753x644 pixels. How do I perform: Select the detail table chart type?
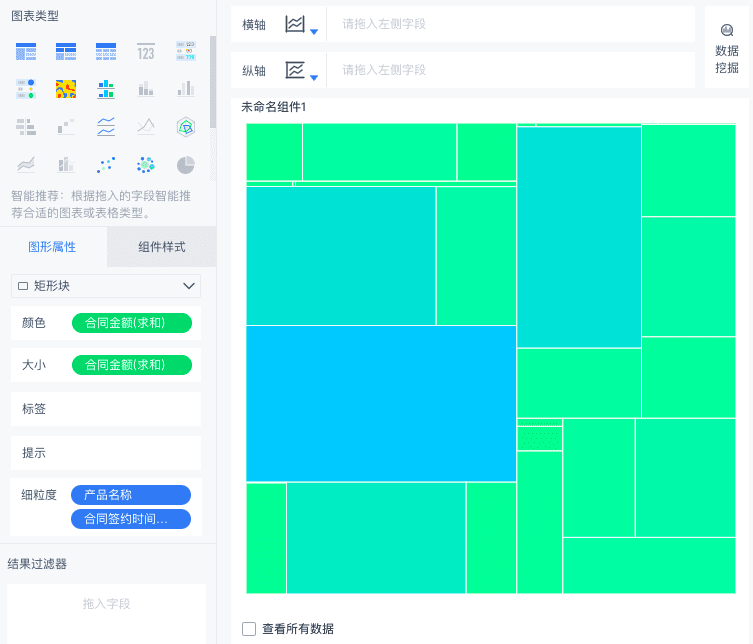pyautogui.click(x=106, y=51)
